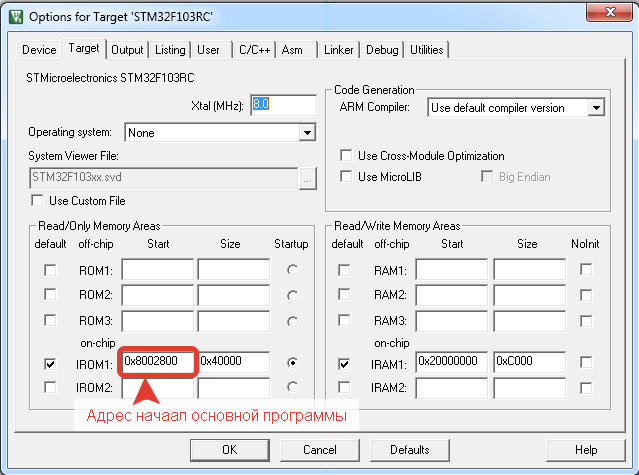Check the RAM2 NoInit checkbox
639x475 pixels.
click(x=586, y=295)
